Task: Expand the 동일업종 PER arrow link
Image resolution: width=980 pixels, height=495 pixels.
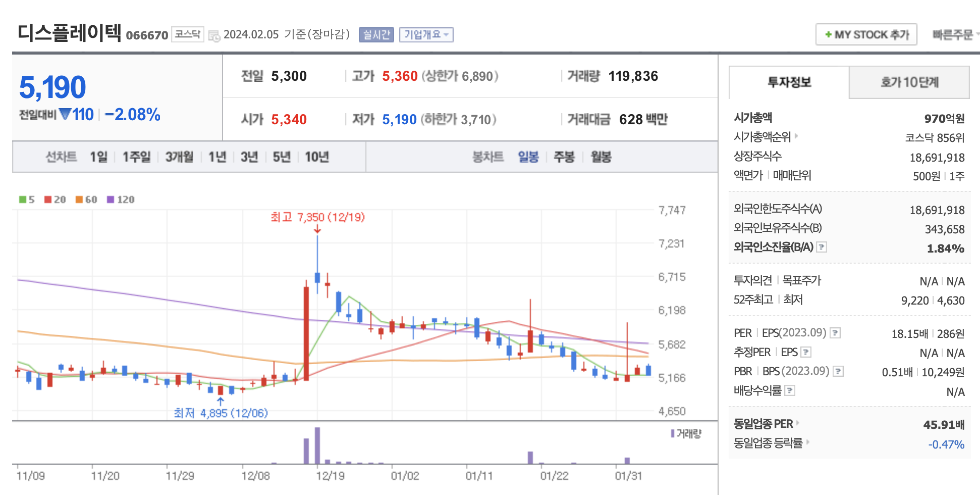Action: click(797, 423)
